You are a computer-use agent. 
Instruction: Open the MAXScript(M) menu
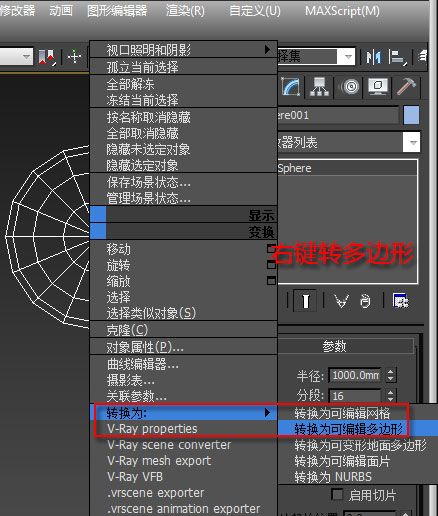click(342, 11)
